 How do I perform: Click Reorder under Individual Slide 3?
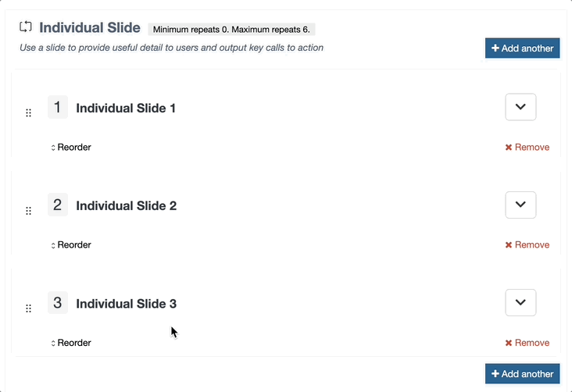coord(71,342)
